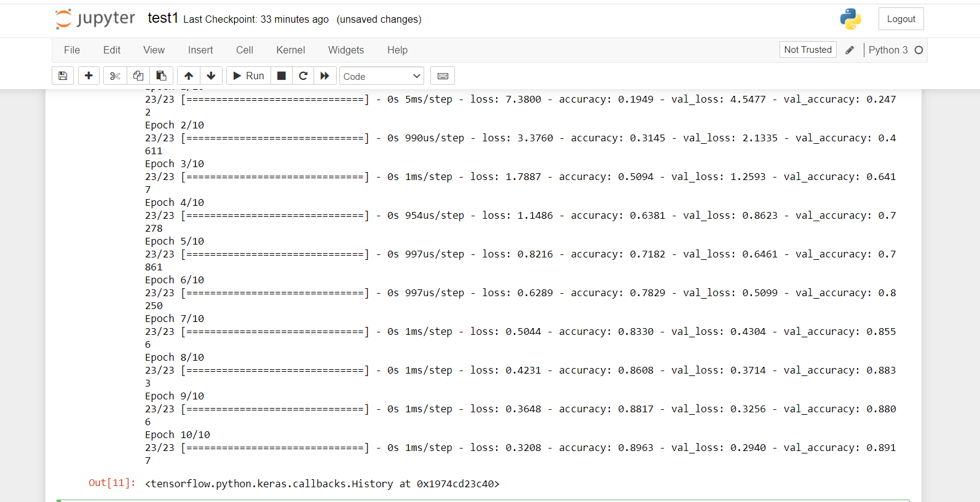Open the View menu
The image size is (980, 502).
(x=154, y=50)
